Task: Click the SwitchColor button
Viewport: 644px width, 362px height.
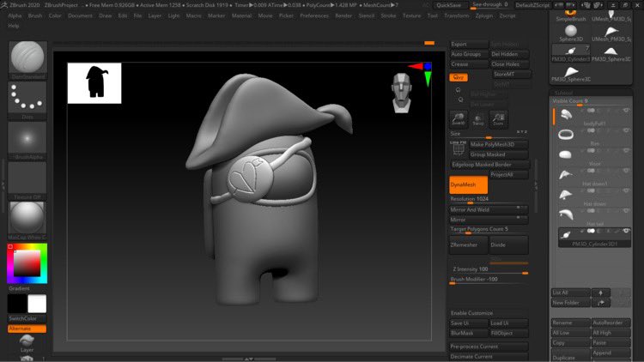Action: coord(27,318)
